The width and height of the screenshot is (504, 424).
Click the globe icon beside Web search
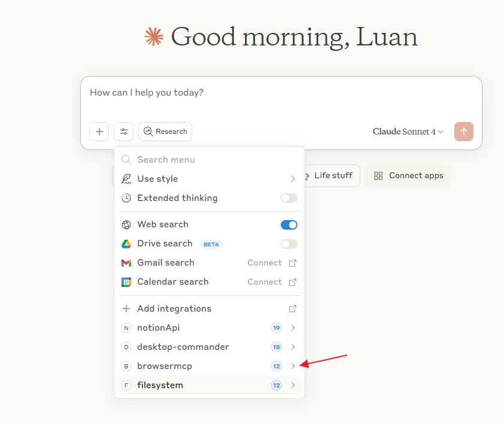126,224
